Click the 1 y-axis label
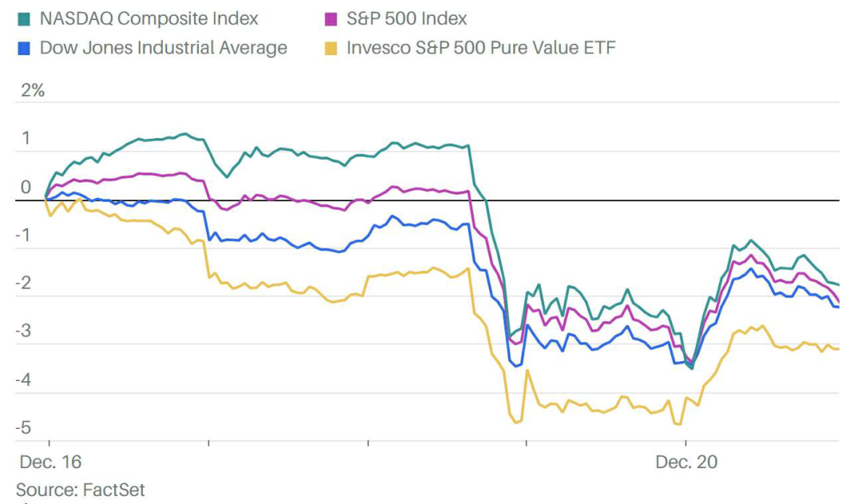Screen dimensions: 862x504 coord(26,138)
